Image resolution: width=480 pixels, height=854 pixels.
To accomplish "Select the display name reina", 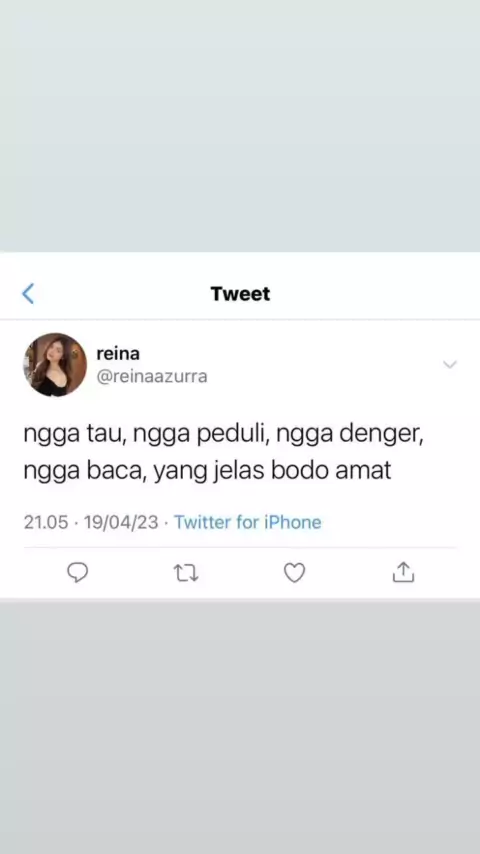I will pos(118,353).
